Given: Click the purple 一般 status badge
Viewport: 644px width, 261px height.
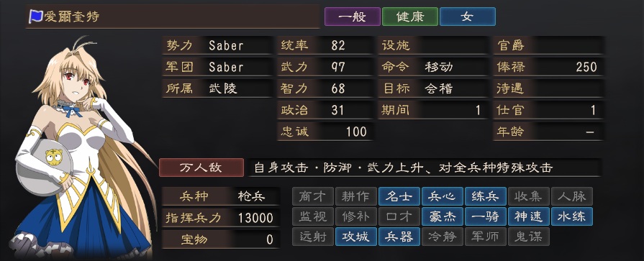Looking at the screenshot, I should click(353, 17).
